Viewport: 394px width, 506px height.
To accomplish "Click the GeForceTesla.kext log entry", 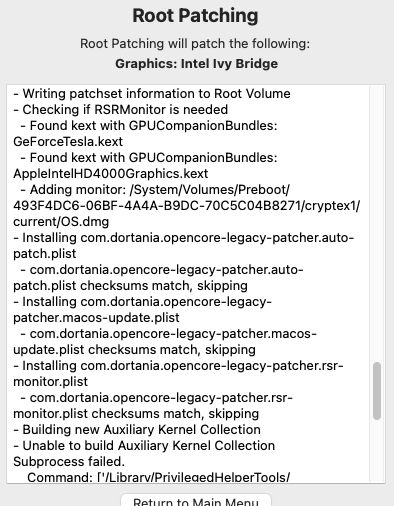I will (68, 142).
